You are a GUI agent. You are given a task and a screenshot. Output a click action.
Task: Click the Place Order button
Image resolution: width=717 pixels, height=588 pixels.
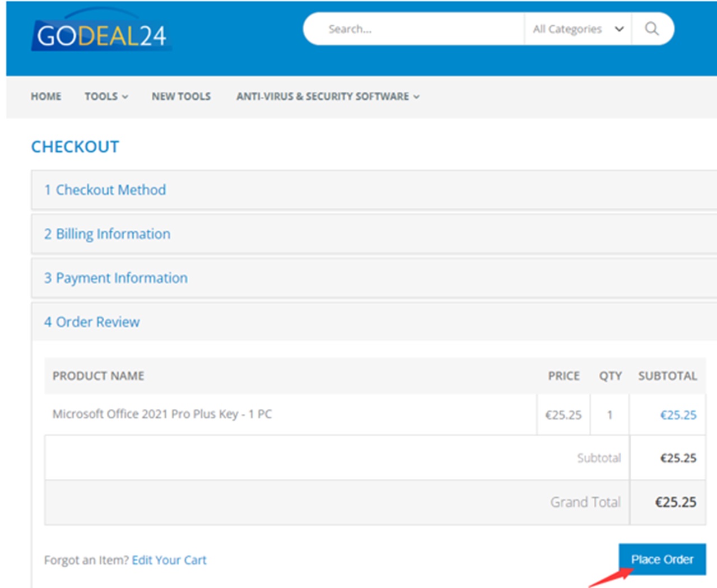click(662, 559)
